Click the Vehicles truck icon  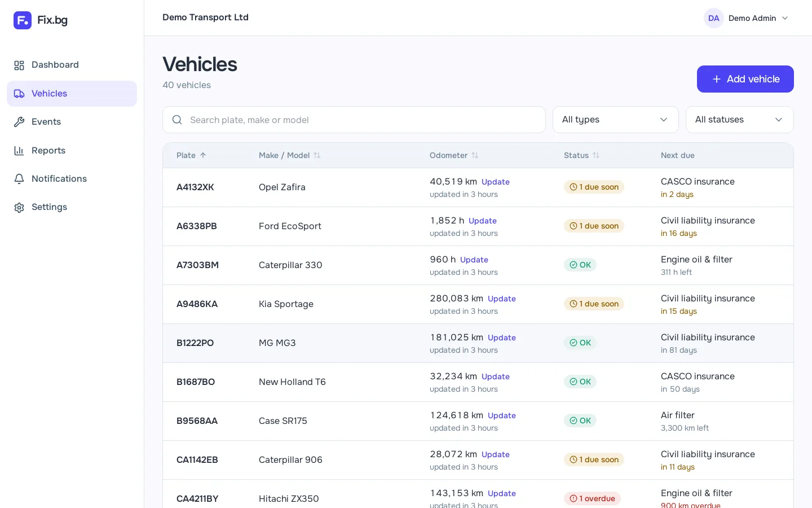click(x=19, y=94)
